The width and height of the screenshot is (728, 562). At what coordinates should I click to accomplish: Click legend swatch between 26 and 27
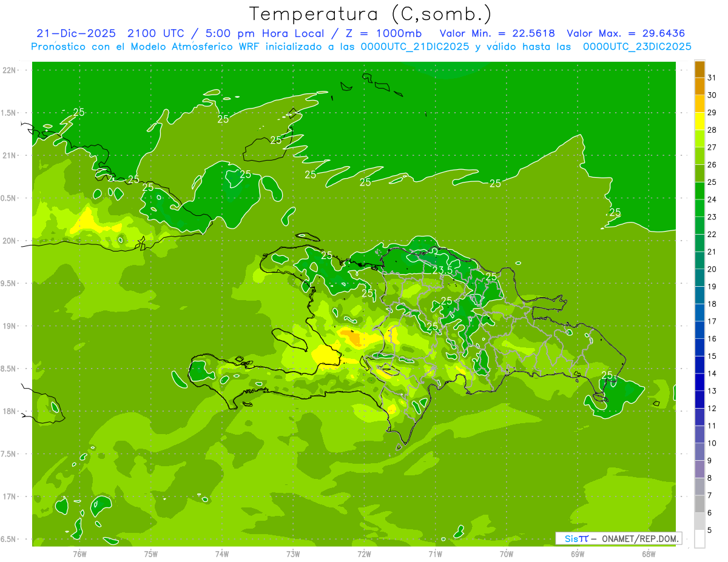tap(699, 156)
